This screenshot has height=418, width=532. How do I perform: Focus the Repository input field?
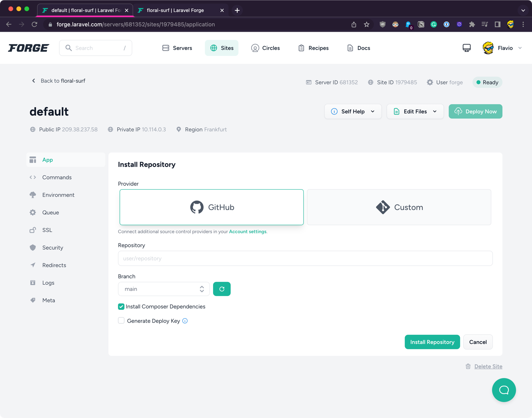coord(305,258)
